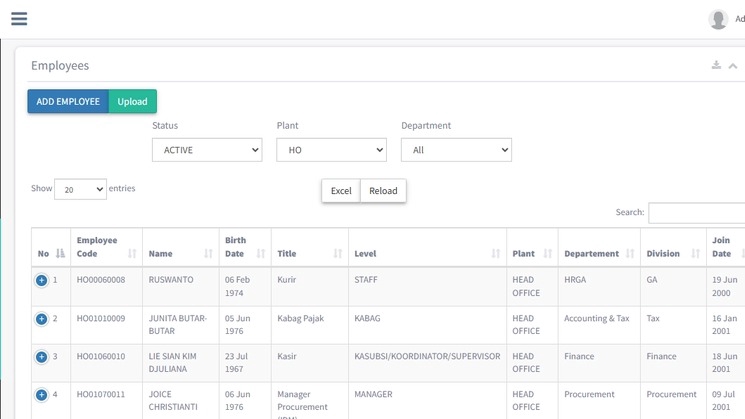The height and width of the screenshot is (419, 745).
Task: Sort table by No column
Action: [50, 254]
